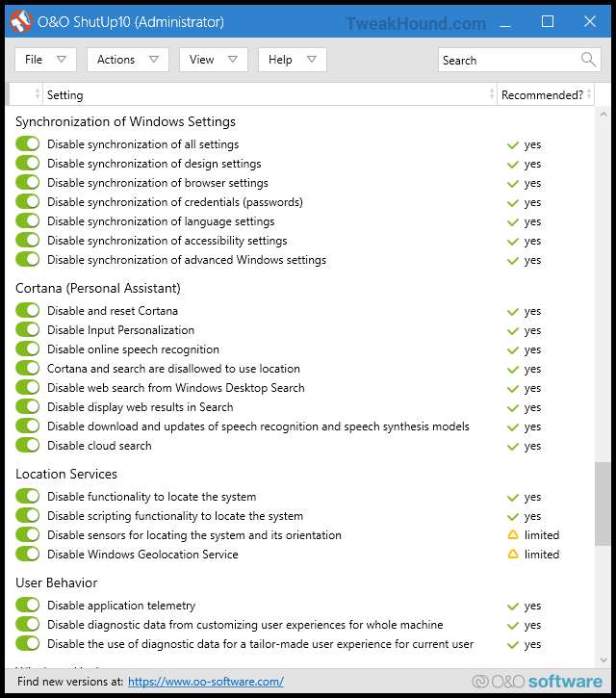Select Synchronization of Windows Settings heading
Image resolution: width=616 pixels, height=698 pixels.
125,121
